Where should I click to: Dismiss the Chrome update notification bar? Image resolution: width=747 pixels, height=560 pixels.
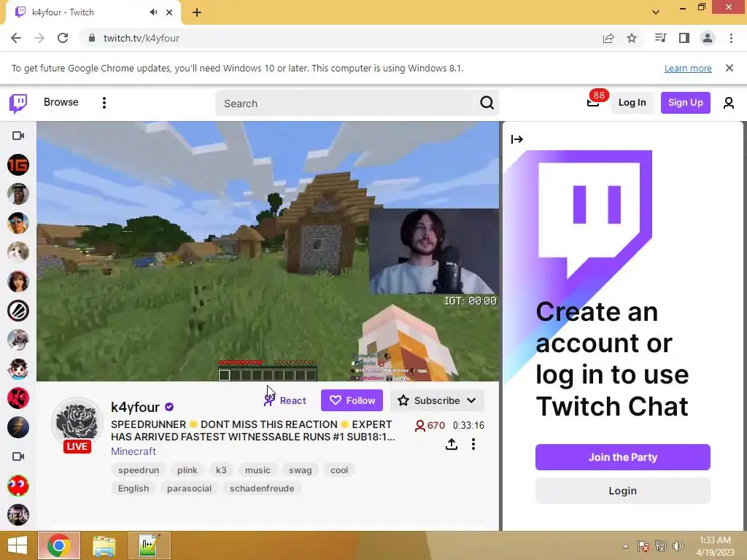[x=729, y=68]
